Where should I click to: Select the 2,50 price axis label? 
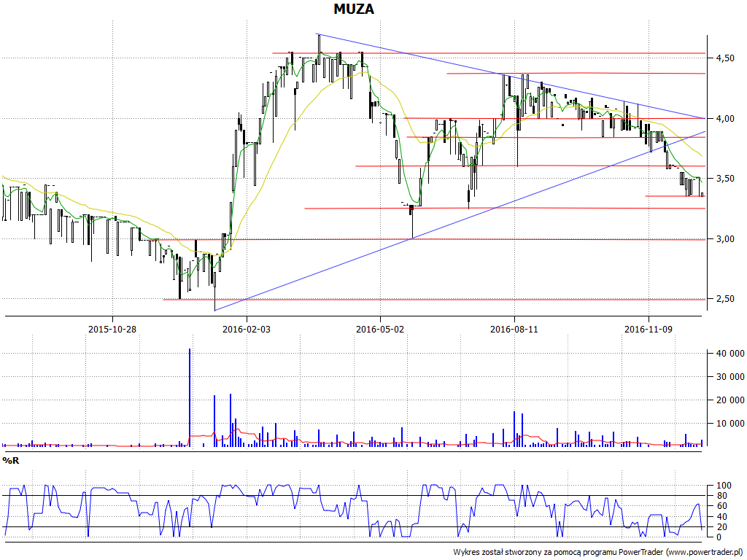coord(724,299)
